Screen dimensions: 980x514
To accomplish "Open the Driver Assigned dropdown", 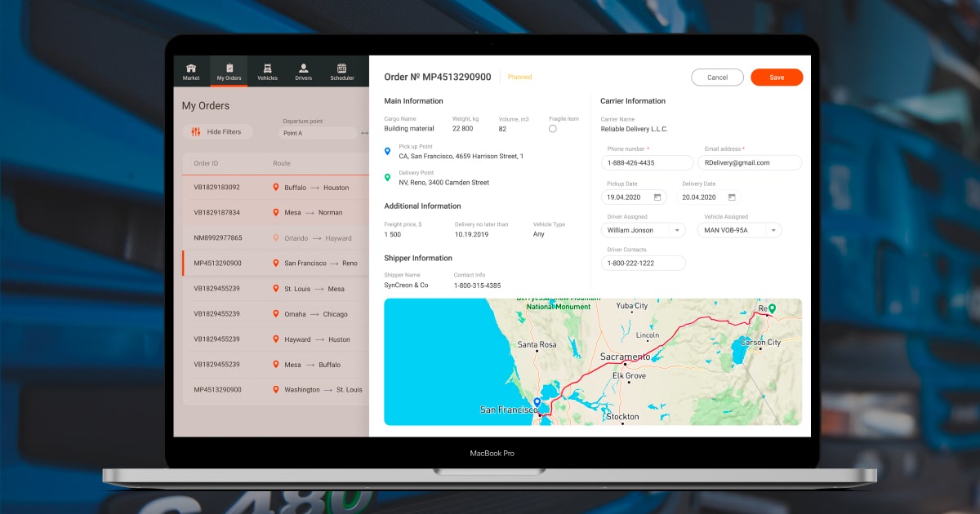I will pos(677,230).
